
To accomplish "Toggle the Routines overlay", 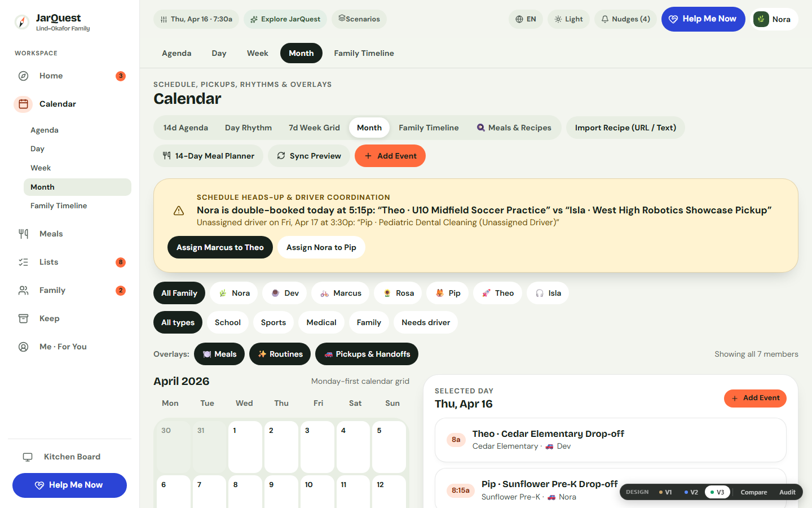I will (x=280, y=354).
